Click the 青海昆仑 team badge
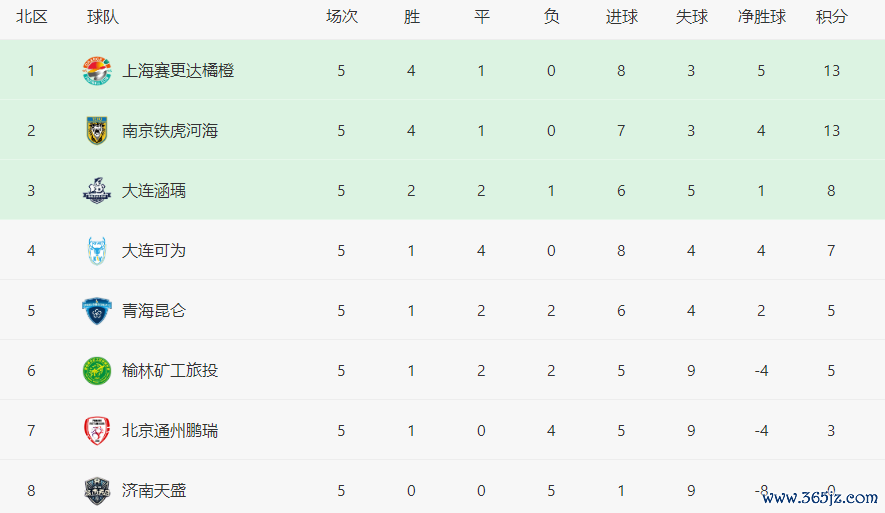The image size is (885, 513). [97, 311]
